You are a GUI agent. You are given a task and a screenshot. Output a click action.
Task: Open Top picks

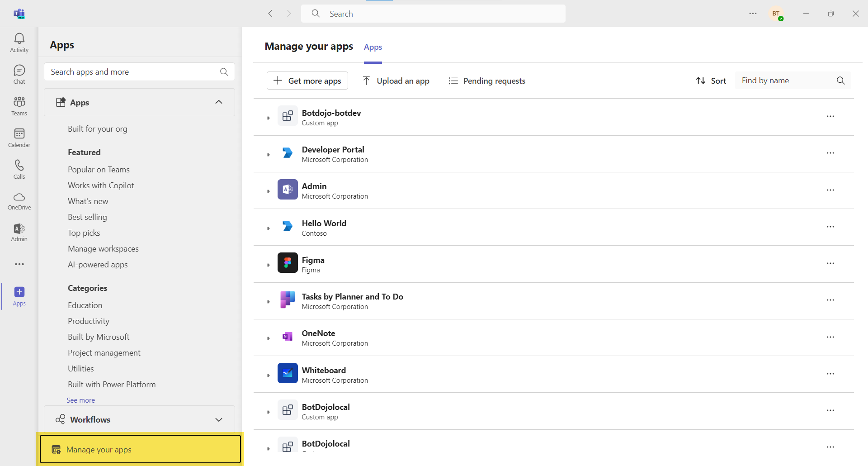click(84, 233)
